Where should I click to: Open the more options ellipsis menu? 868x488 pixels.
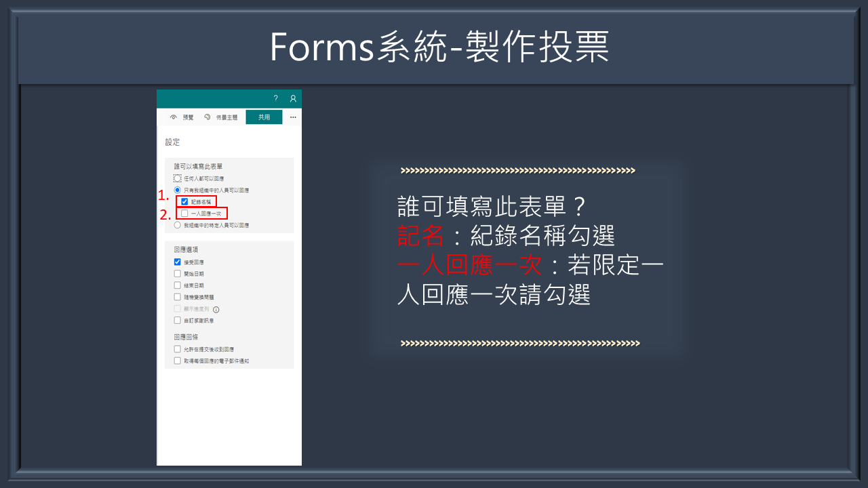(293, 117)
